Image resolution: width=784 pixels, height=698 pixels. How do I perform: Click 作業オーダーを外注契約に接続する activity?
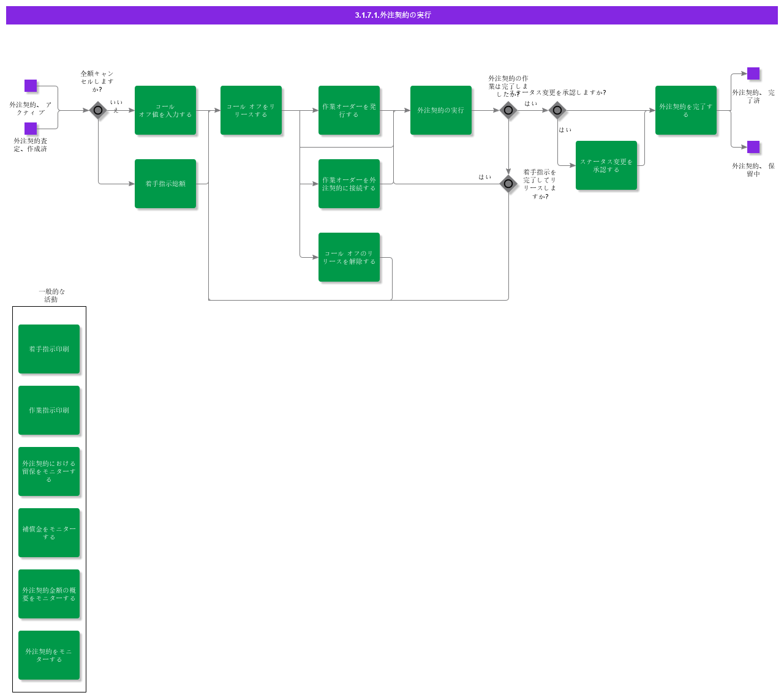[x=349, y=184]
